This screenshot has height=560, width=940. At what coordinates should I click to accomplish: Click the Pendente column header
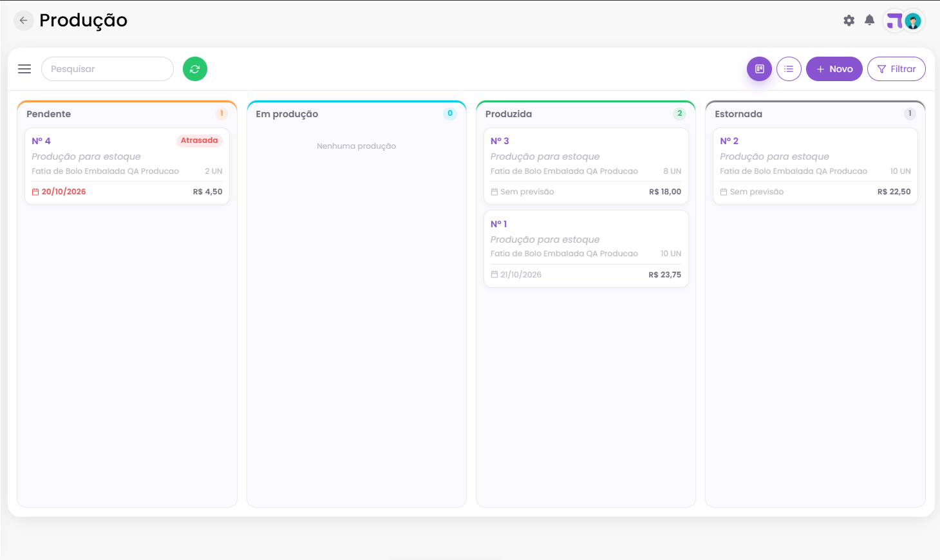[49, 114]
